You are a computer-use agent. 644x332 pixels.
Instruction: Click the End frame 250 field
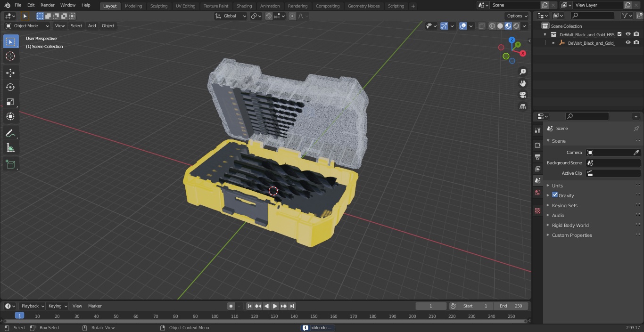[x=512, y=306]
